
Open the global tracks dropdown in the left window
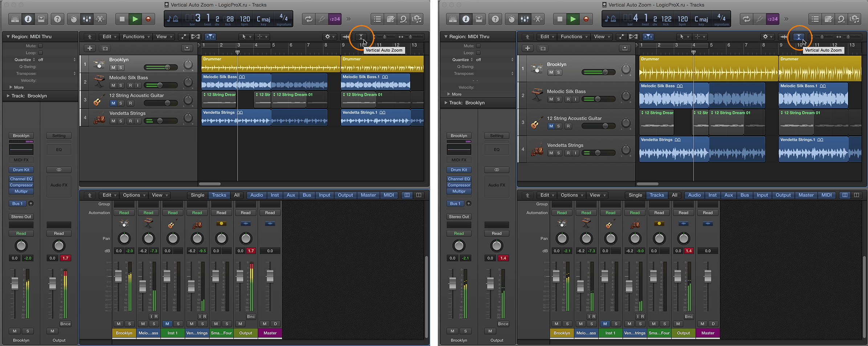click(187, 48)
